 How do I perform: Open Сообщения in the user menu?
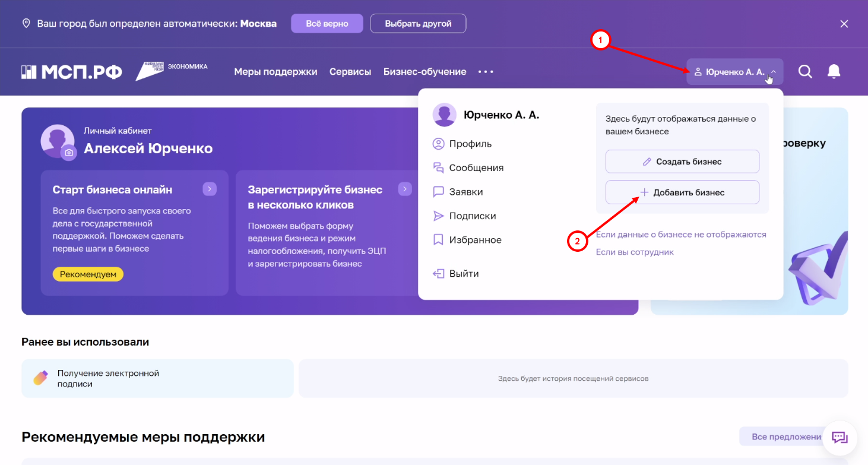point(476,168)
